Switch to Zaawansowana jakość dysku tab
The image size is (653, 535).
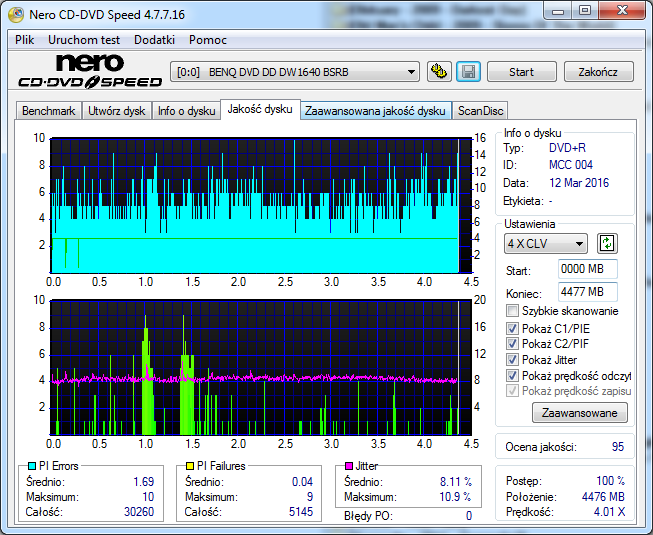375,111
